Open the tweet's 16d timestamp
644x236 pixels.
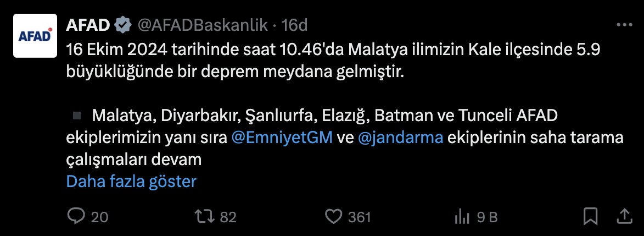[x=294, y=25]
